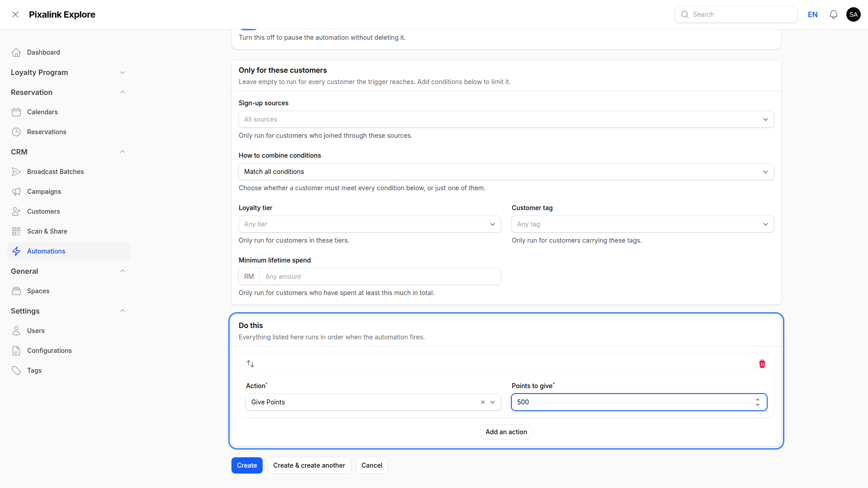This screenshot has width=868, height=488.
Task: Clear the Give Points action selection
Action: [483, 402]
